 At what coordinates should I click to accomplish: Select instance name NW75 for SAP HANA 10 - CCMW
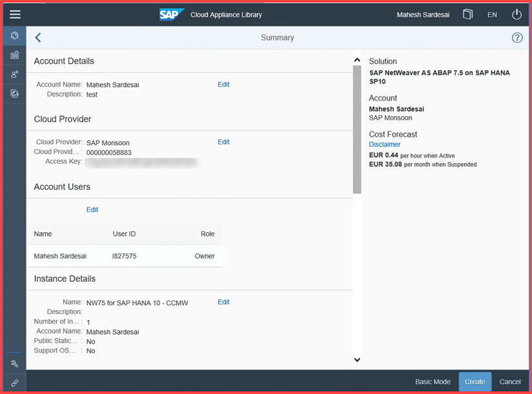137,303
